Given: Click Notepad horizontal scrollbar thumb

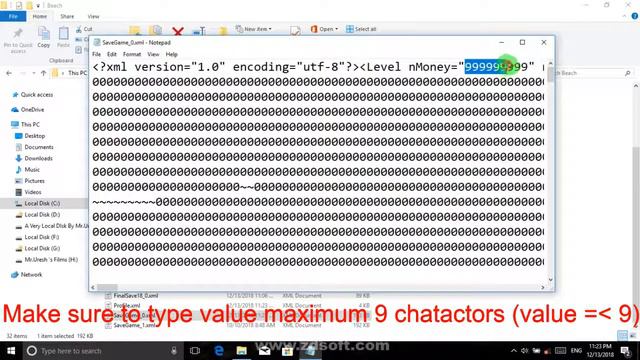Looking at the screenshot, I should 107,287.
